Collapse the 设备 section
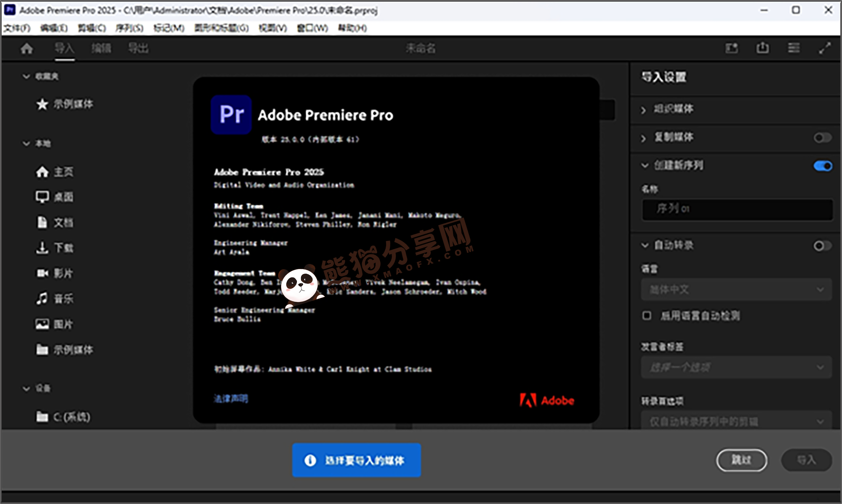The width and height of the screenshot is (842, 504). tap(26, 388)
